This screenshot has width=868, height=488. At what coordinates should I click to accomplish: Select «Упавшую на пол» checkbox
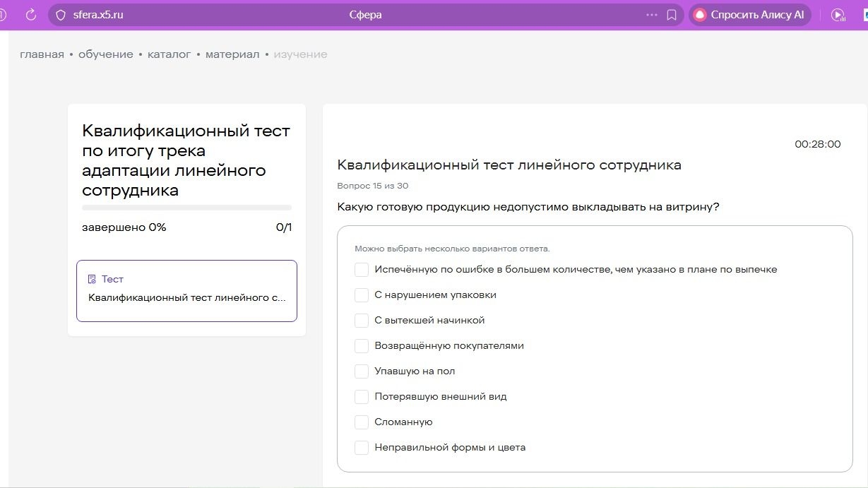[362, 371]
